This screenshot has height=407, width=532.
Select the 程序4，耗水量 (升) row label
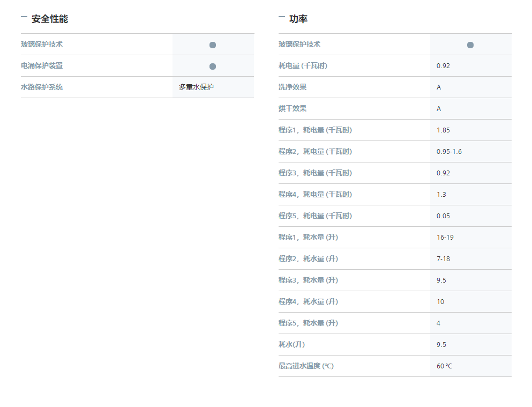click(x=309, y=301)
